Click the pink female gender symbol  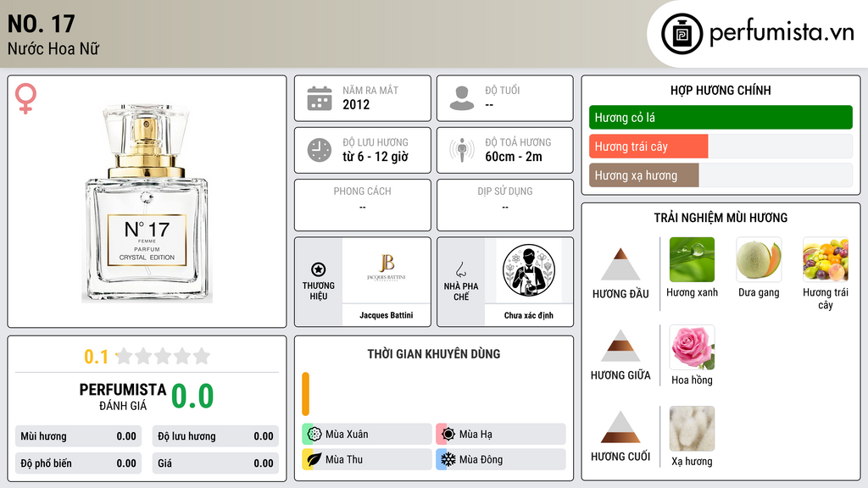coord(25,98)
